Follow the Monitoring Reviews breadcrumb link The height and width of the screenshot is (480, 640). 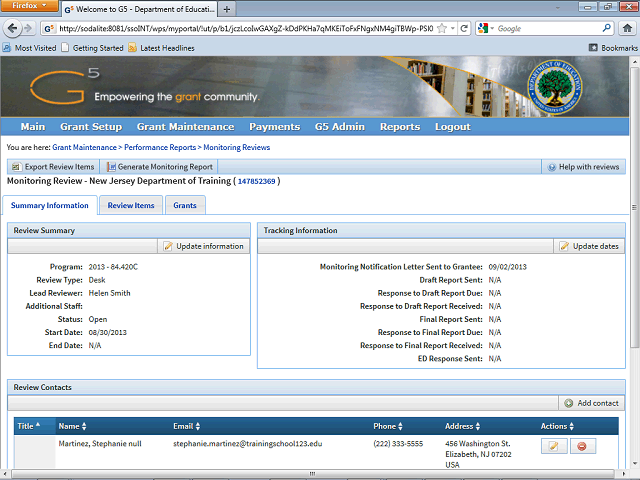(237, 147)
